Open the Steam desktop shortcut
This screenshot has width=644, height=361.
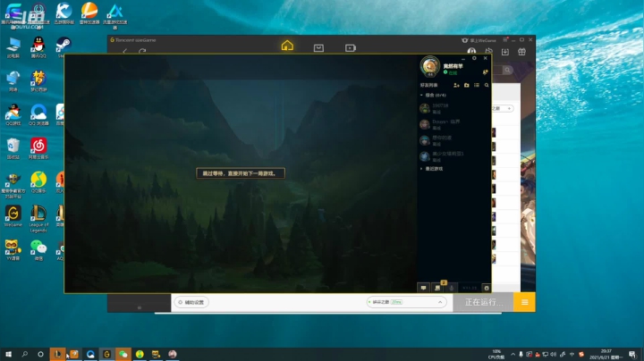(64, 46)
